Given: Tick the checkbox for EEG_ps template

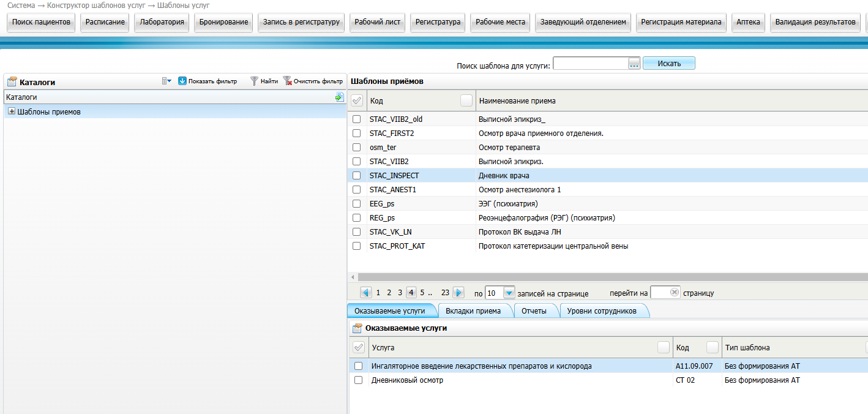Looking at the screenshot, I should 357,204.
